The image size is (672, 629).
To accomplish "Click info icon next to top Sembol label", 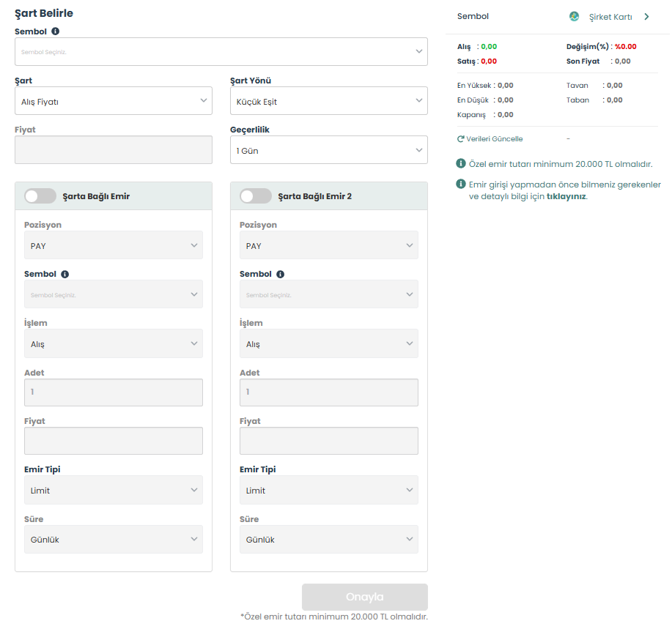I will tap(56, 31).
